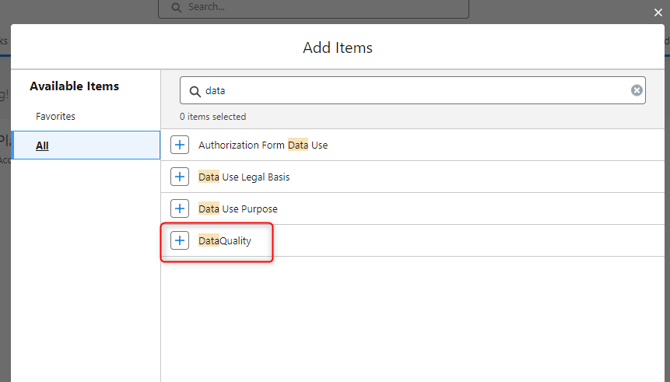Close the Add Items dialog
Viewport: 670px width, 382px height.
click(x=658, y=12)
